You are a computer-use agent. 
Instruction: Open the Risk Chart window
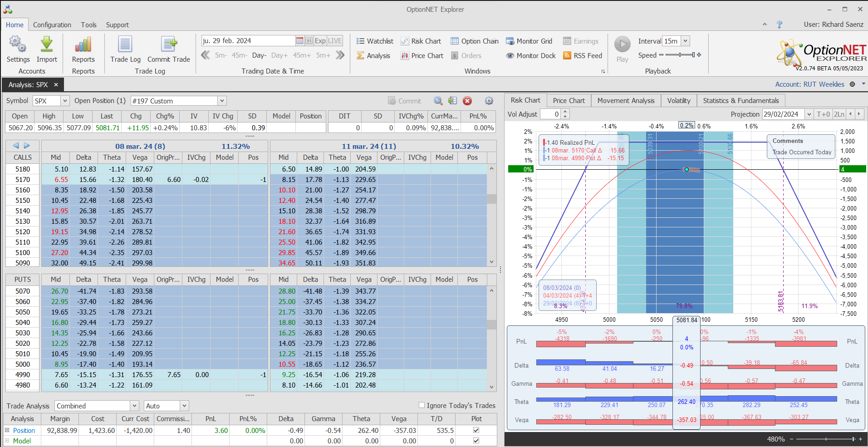(421, 41)
